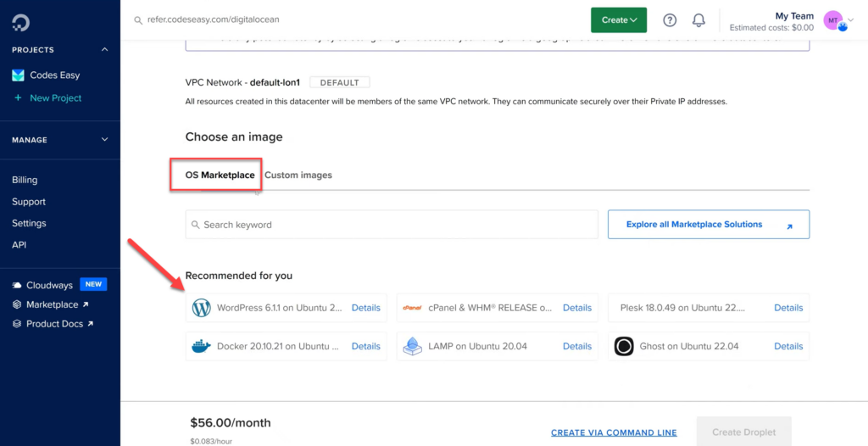Collapse the PROJECTS section chevron
This screenshot has height=446, width=868.
tap(104, 50)
